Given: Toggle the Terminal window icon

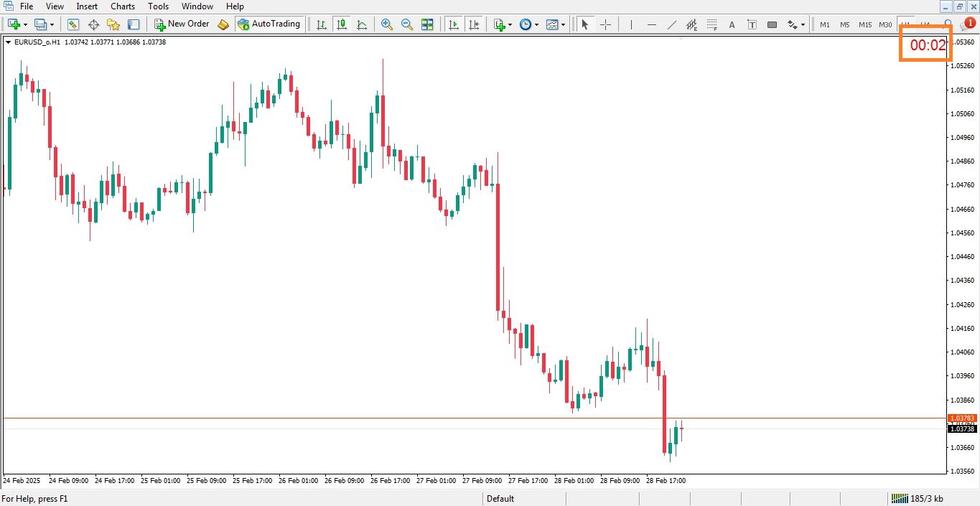Looking at the screenshot, I should click(x=134, y=24).
